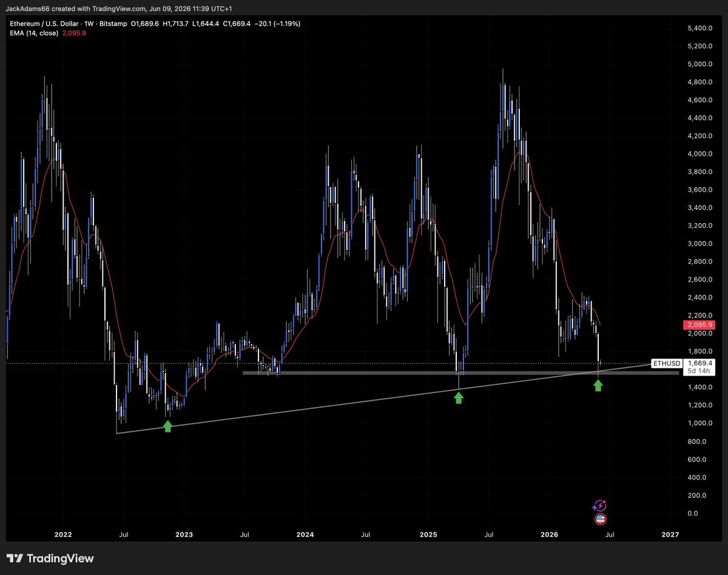This screenshot has width=728, height=575.
Task: Click the 1,800.0 price axis label
Action: pyautogui.click(x=700, y=352)
